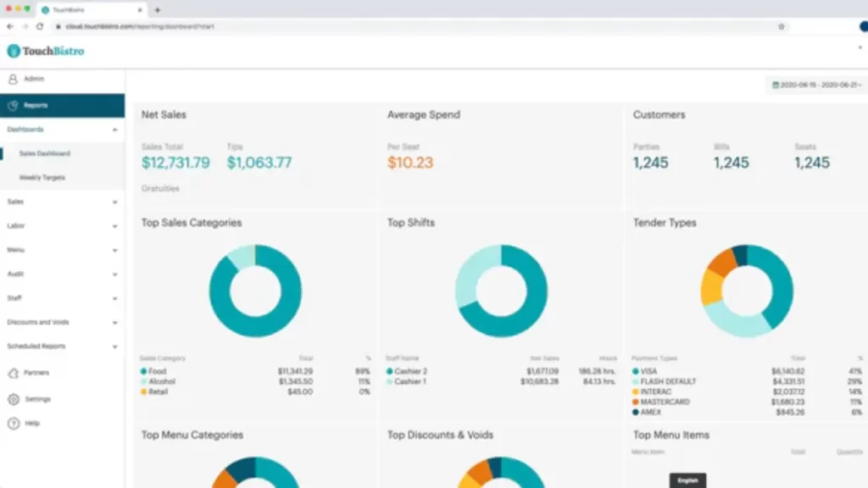Close the TouchBistro browser tab
This screenshot has height=488, width=868.
coord(140,10)
